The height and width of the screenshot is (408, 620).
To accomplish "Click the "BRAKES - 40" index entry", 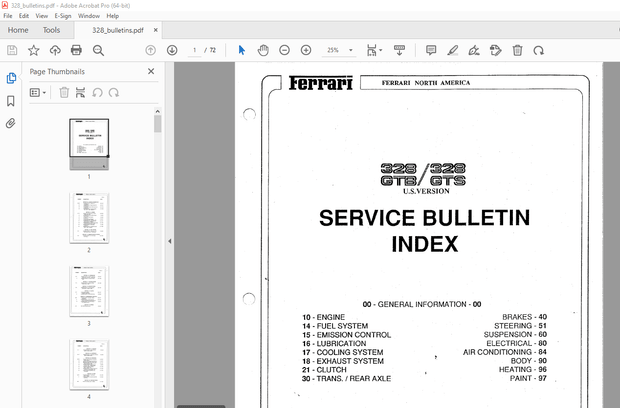I will (x=524, y=317).
